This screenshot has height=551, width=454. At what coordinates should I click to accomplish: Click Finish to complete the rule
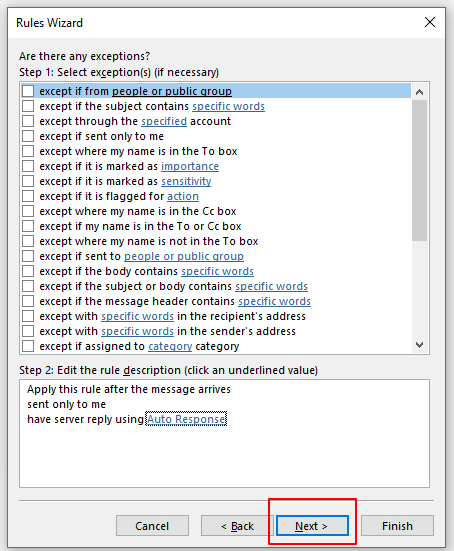(397, 526)
